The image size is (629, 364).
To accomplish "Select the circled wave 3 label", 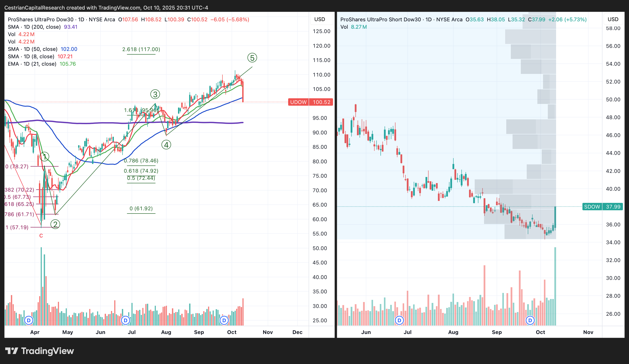I will (x=155, y=95).
